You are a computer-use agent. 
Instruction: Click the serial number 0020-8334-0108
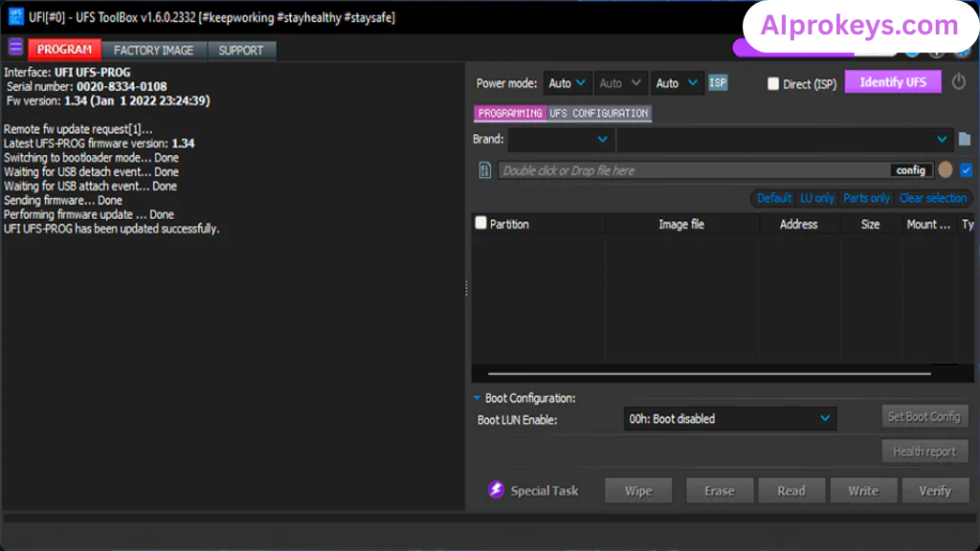(122, 86)
